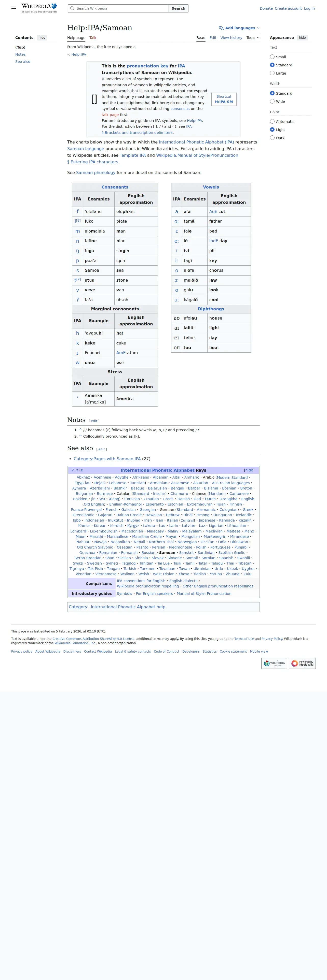Click the Log in link
The image size is (327, 980).
tap(309, 8)
